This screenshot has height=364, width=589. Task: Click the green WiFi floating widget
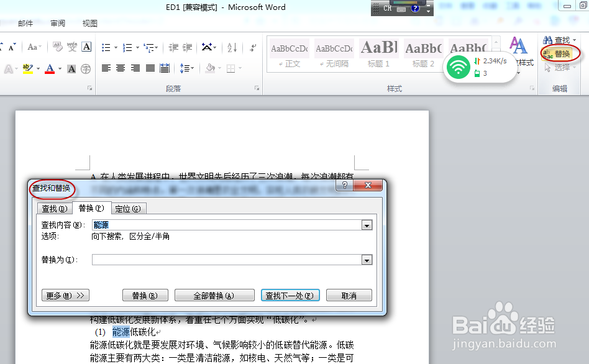(x=459, y=67)
